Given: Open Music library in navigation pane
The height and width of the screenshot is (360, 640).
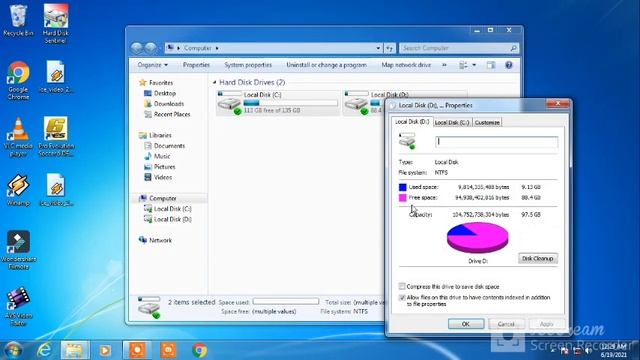Looking at the screenshot, I should (x=162, y=156).
